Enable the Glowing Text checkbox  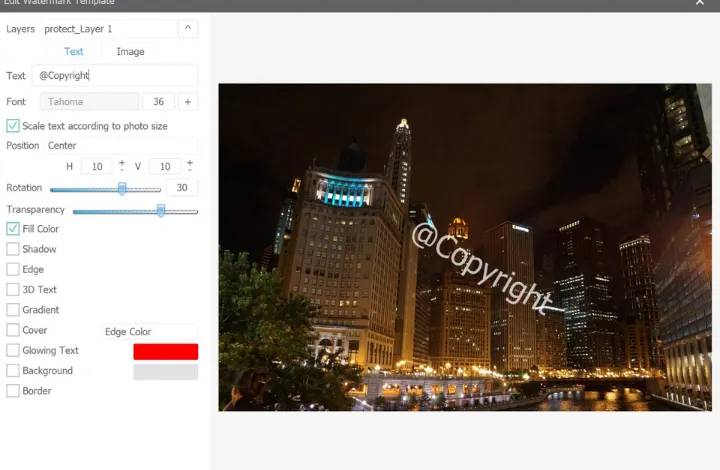click(13, 351)
